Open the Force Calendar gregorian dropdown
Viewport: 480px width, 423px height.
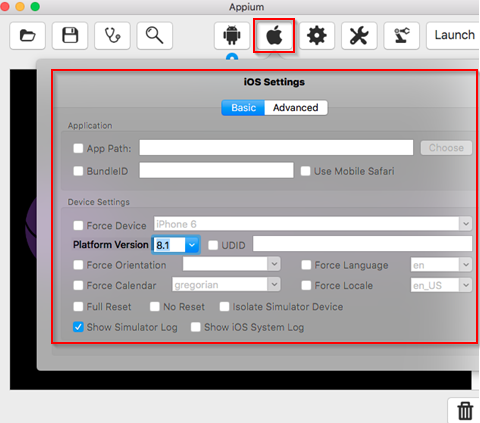tap(226, 285)
